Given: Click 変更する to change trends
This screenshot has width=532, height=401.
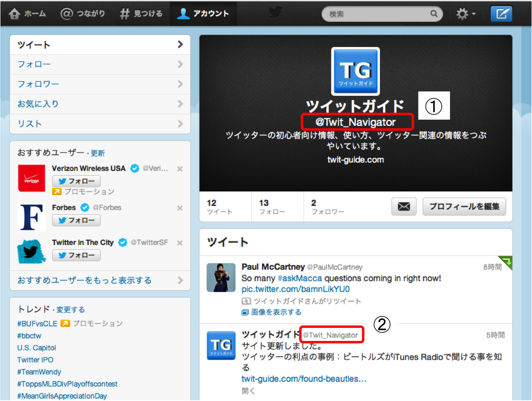Looking at the screenshot, I should tap(71, 310).
